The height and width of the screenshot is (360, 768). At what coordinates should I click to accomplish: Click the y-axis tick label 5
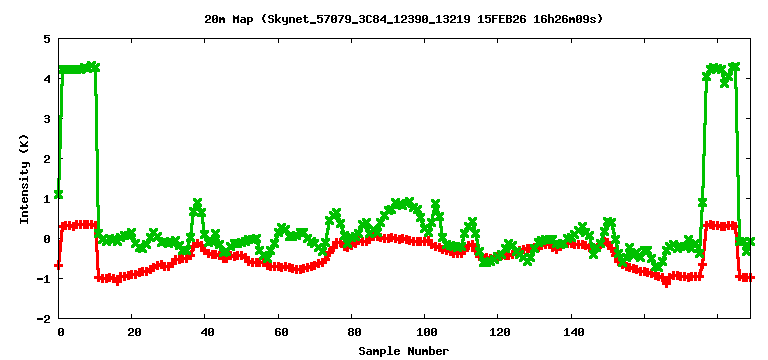48,38
